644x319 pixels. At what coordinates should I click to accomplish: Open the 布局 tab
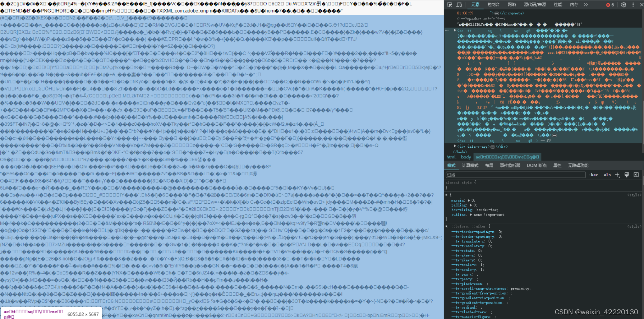[x=489, y=166]
